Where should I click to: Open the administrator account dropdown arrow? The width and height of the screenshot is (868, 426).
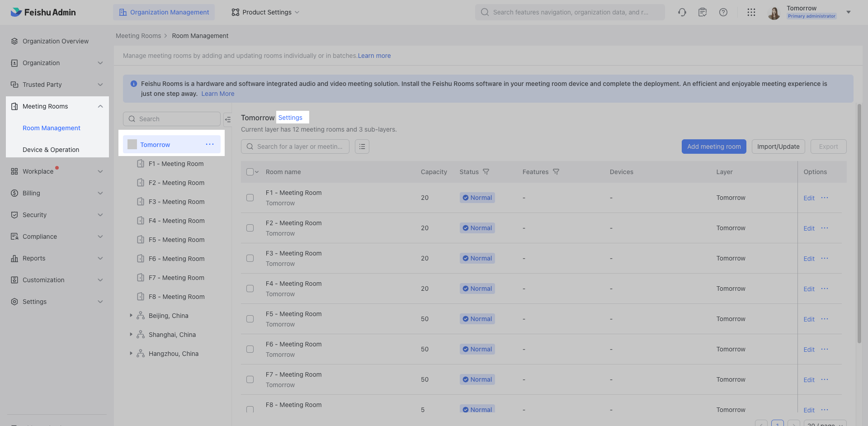pyautogui.click(x=848, y=12)
